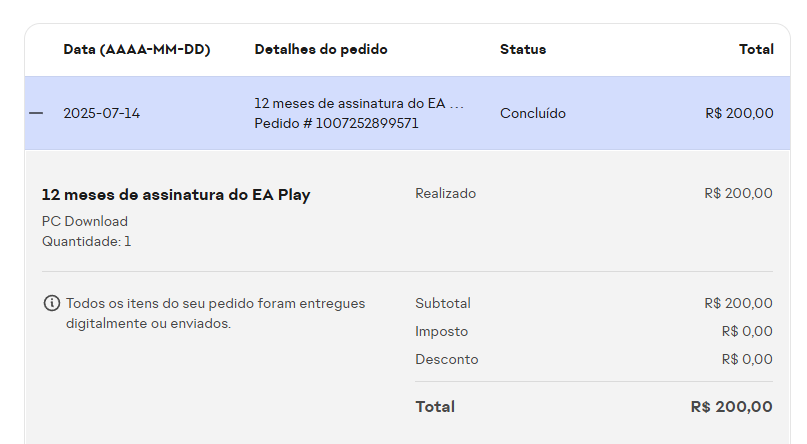Click the R$ 200,00 amount in the order row
Viewport: 807px width, 444px height.
pos(739,113)
